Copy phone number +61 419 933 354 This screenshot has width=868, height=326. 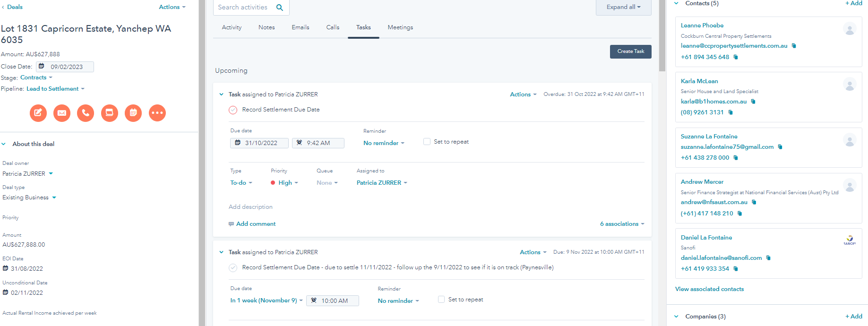click(736, 269)
